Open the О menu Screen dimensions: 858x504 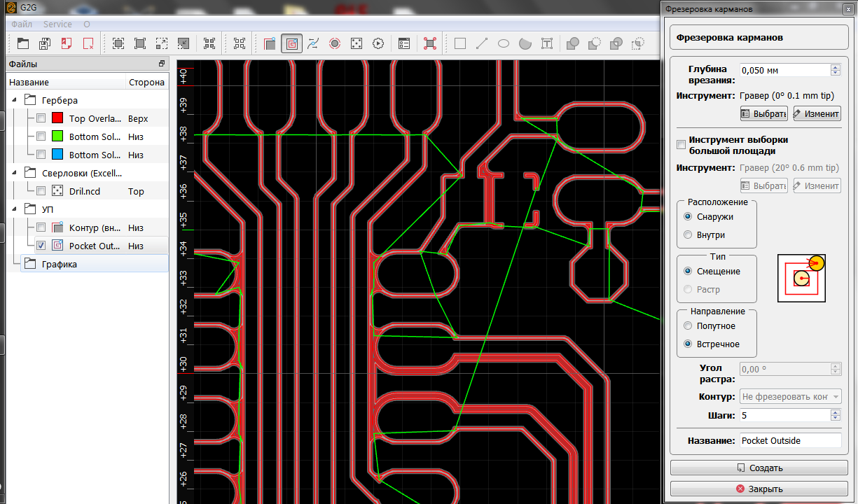click(x=87, y=24)
